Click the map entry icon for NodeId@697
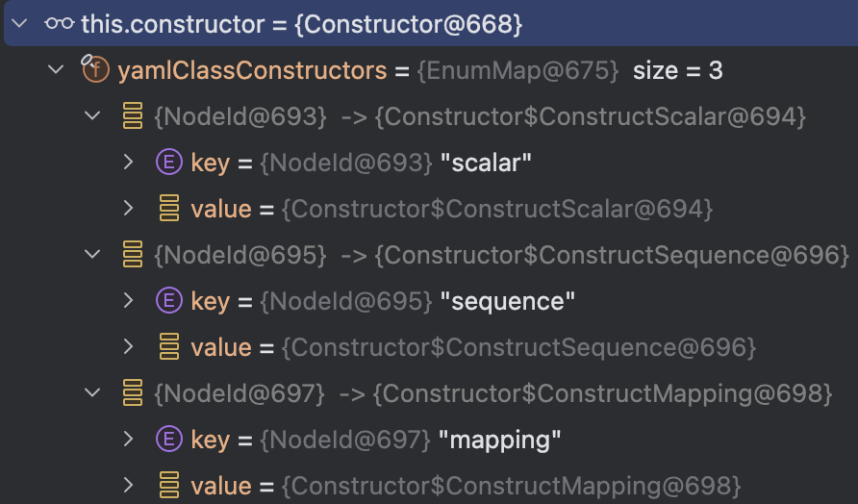858x504 pixels. pos(133,392)
